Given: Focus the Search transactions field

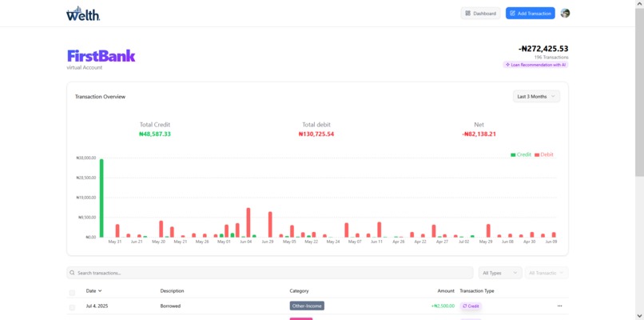Looking at the screenshot, I should 270,273.
